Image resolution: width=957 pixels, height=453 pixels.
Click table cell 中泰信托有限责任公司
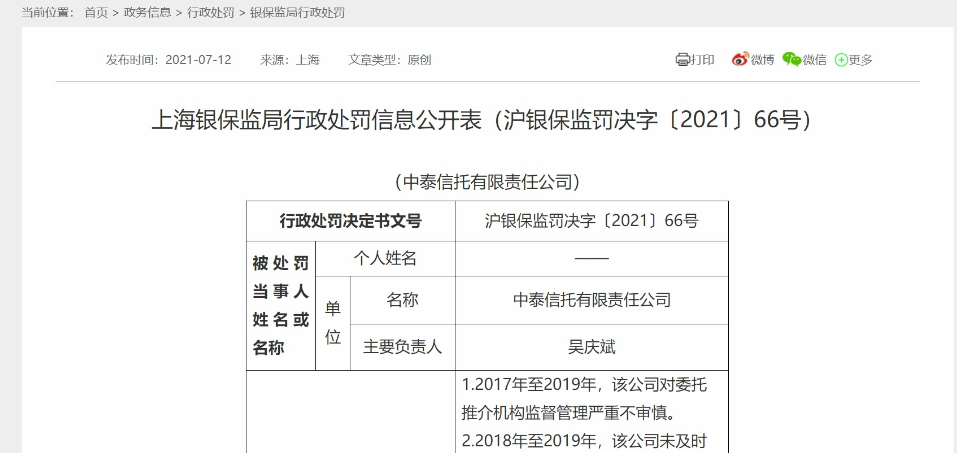(x=592, y=300)
